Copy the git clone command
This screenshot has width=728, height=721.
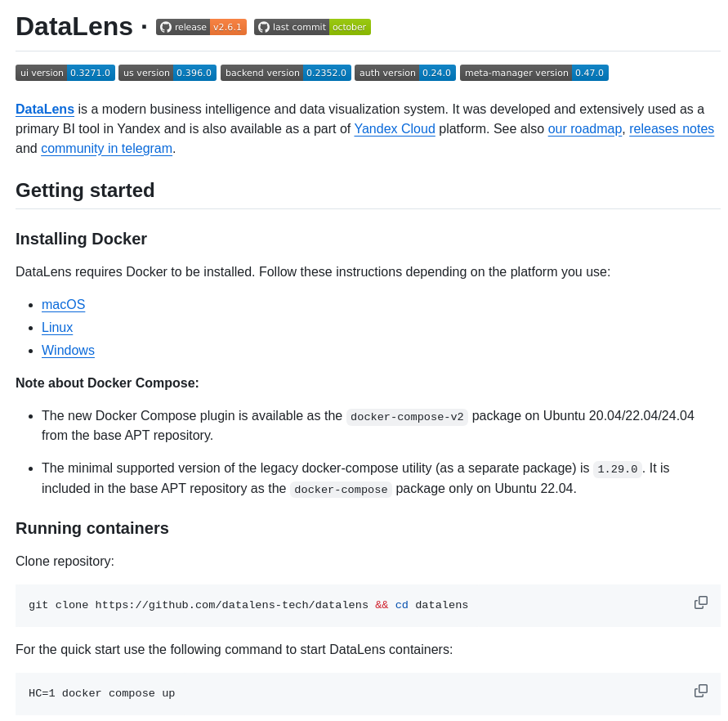(700, 602)
